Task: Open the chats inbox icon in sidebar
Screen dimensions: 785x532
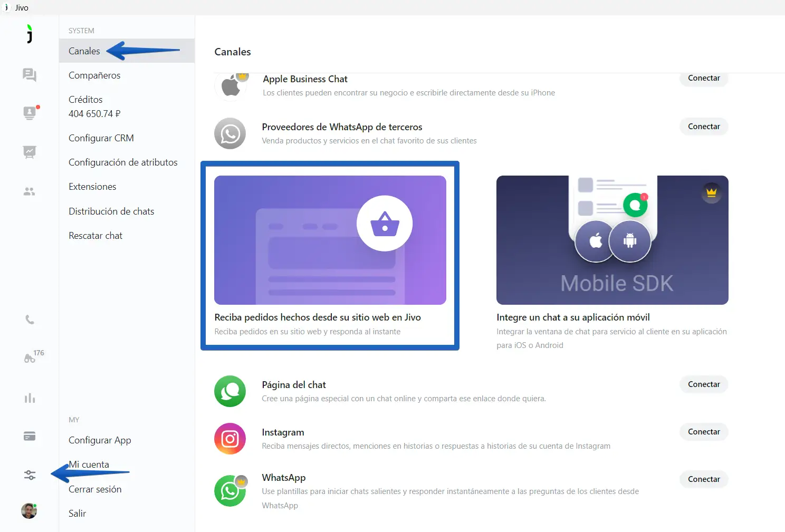Action: pos(30,75)
